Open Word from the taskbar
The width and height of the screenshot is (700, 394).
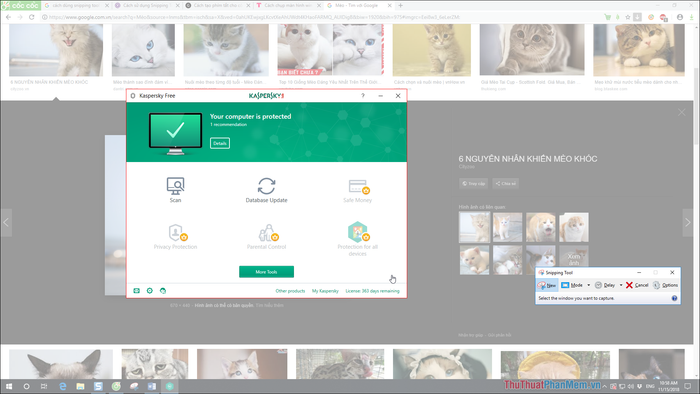(152, 386)
